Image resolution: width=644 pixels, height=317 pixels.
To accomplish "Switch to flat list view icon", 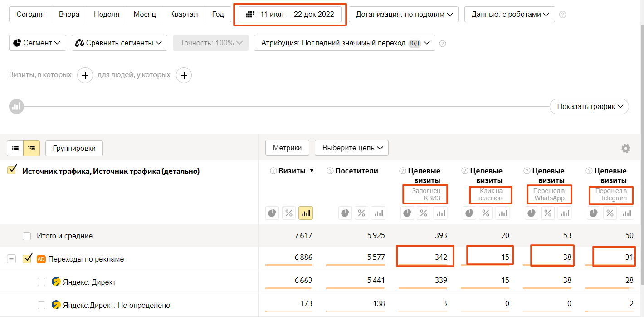I will 15,148.
